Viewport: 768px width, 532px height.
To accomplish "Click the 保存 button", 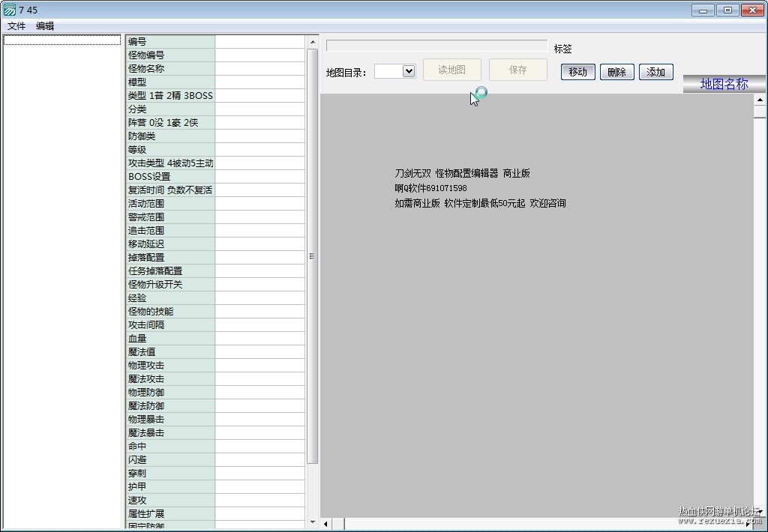I will [517, 70].
